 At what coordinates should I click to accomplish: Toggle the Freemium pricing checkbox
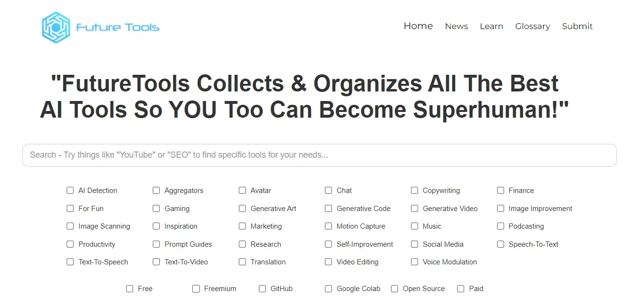pyautogui.click(x=196, y=289)
